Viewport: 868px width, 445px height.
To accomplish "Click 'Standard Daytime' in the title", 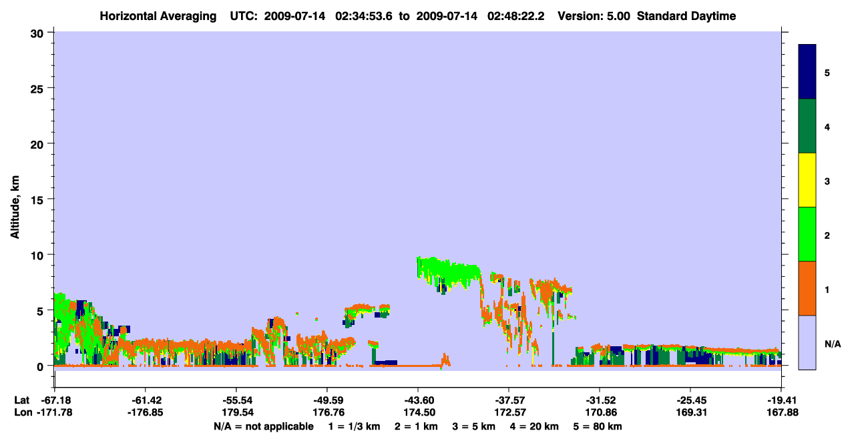I will (686, 16).
